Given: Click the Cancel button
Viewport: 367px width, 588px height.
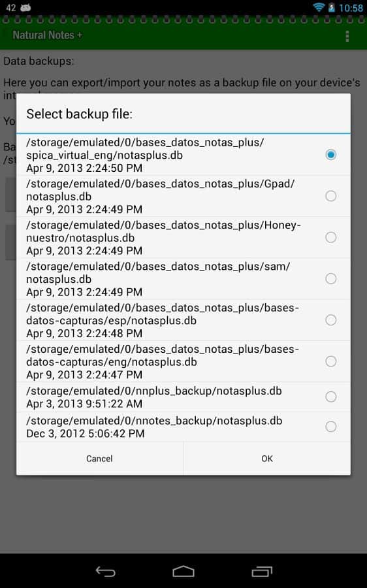Looking at the screenshot, I should click(99, 458).
